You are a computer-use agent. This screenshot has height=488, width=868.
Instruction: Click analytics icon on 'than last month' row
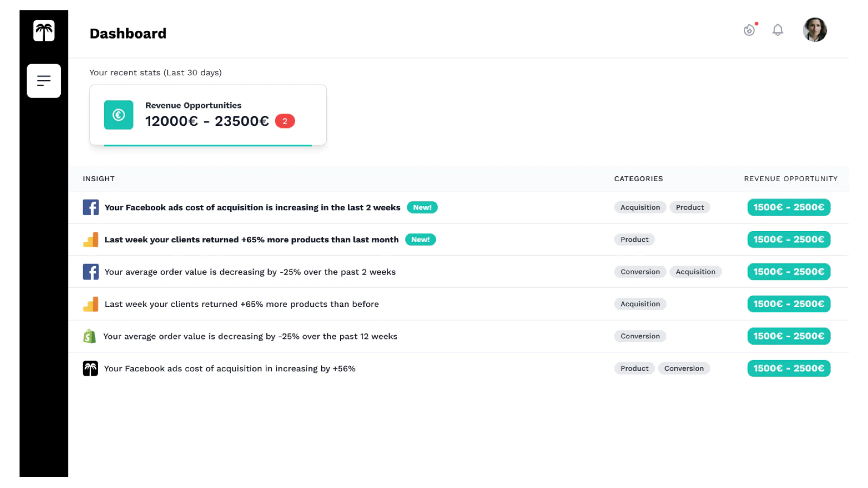pyautogui.click(x=91, y=240)
